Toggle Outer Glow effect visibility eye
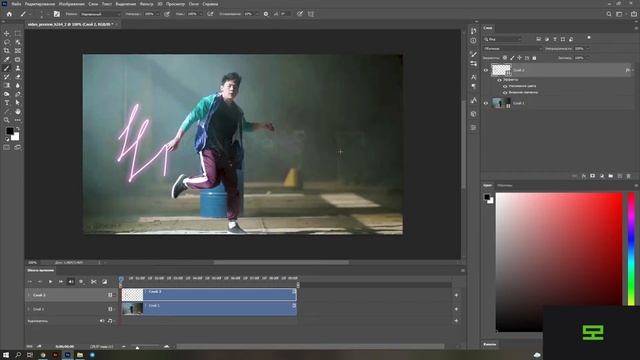The width and height of the screenshot is (640, 360). click(505, 92)
